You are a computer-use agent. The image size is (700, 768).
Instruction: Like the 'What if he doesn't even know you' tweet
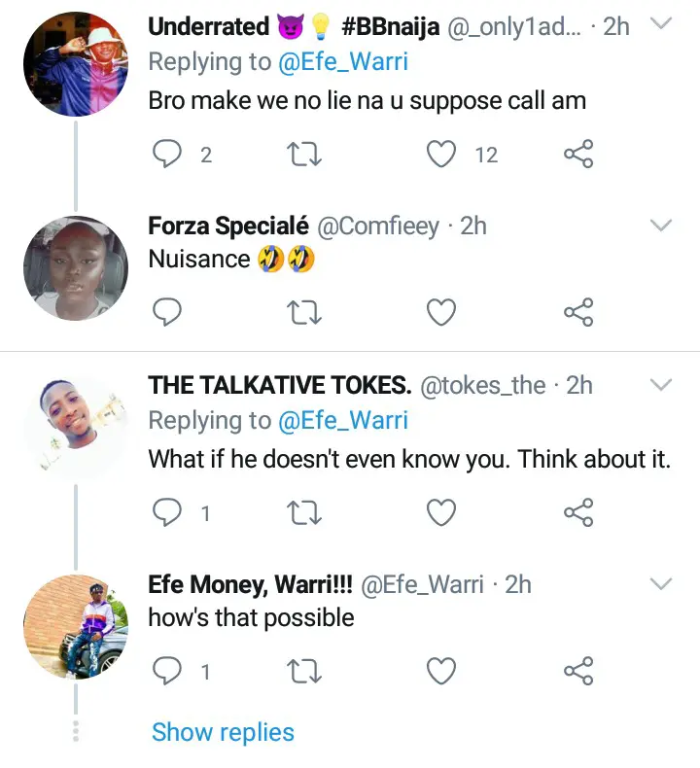[x=442, y=512]
